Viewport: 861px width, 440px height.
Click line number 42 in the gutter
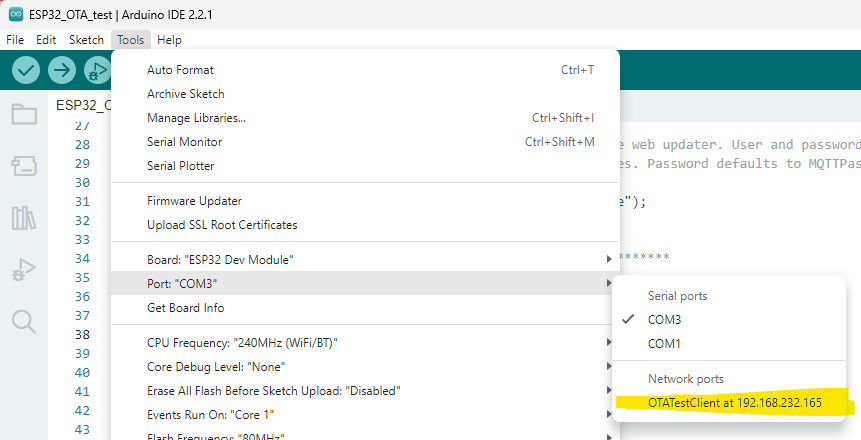pyautogui.click(x=82, y=410)
